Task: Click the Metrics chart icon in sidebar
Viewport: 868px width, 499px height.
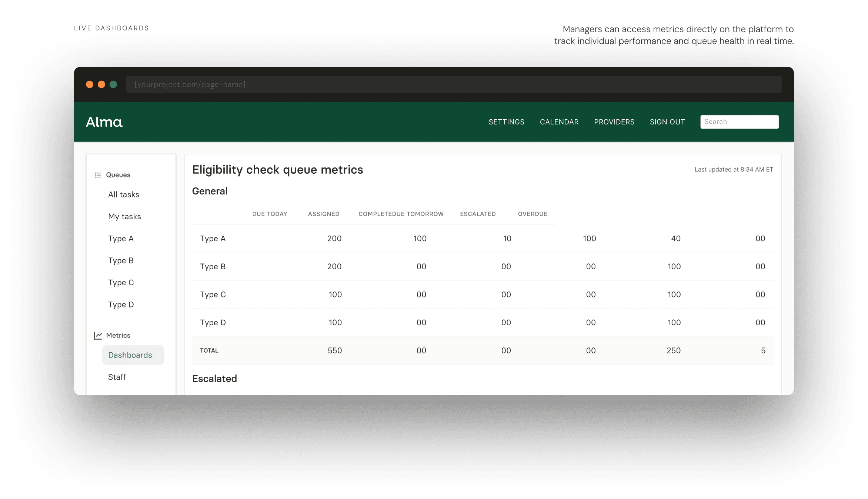Action: tap(98, 336)
